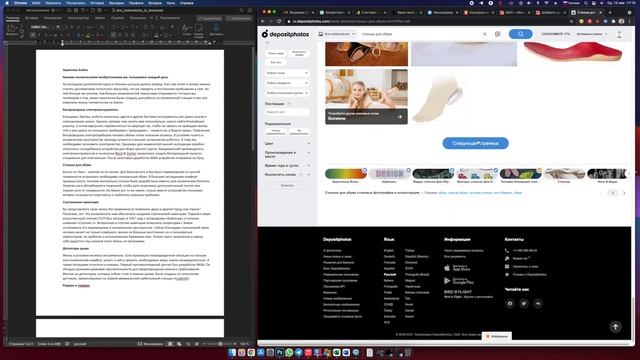Select the Format Painter brush in Word

pyautogui.click(x=22, y=36)
